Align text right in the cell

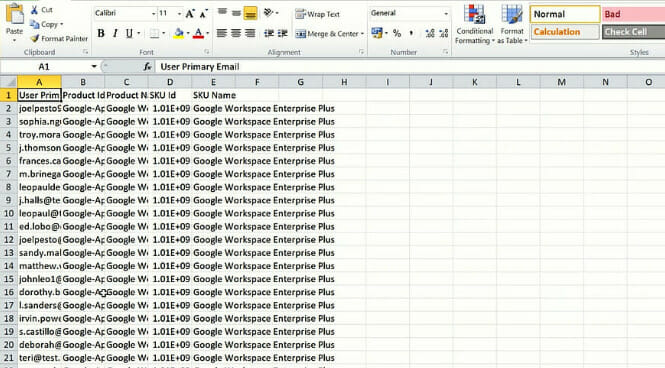point(250,33)
